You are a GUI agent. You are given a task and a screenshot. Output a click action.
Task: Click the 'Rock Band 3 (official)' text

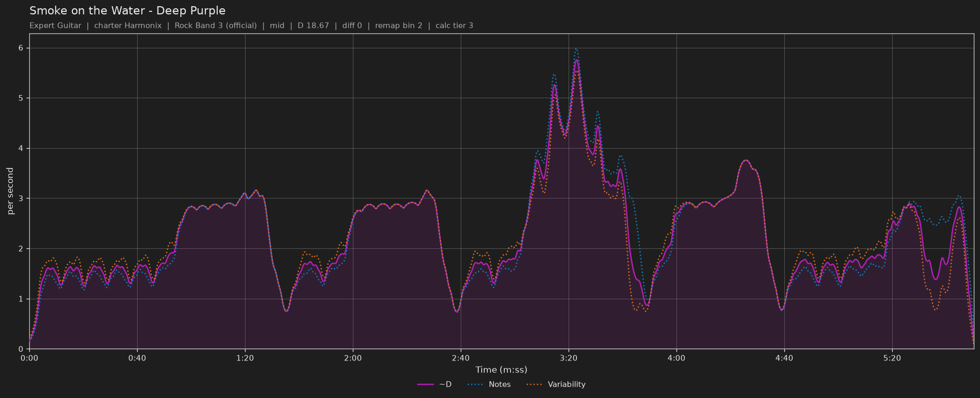(x=216, y=26)
